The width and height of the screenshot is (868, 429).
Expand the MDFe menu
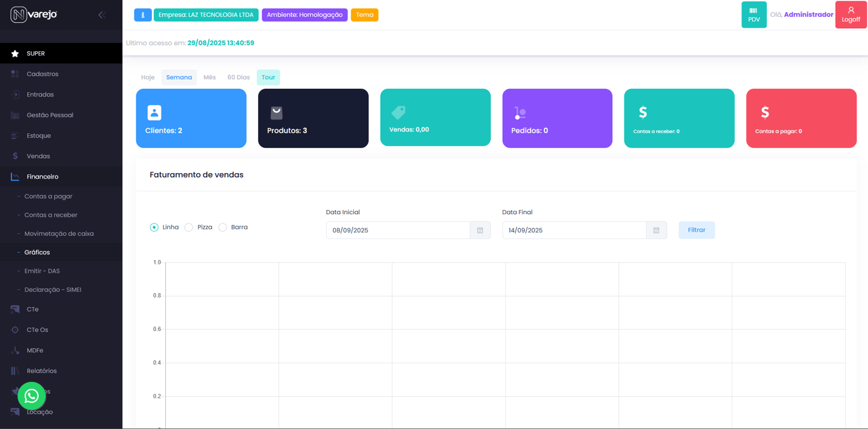(x=61, y=351)
